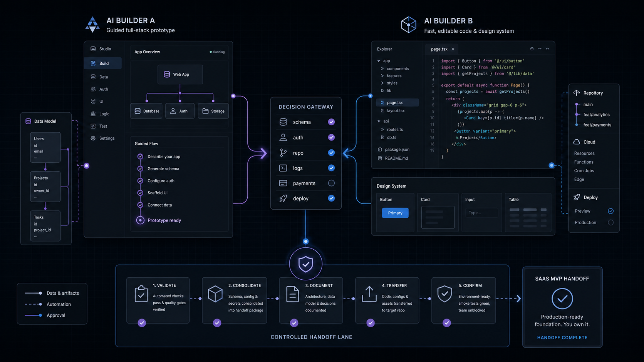This screenshot has height=362, width=644.
Task: Click the deploy rocket icon in gateway
Action: [x=283, y=198]
